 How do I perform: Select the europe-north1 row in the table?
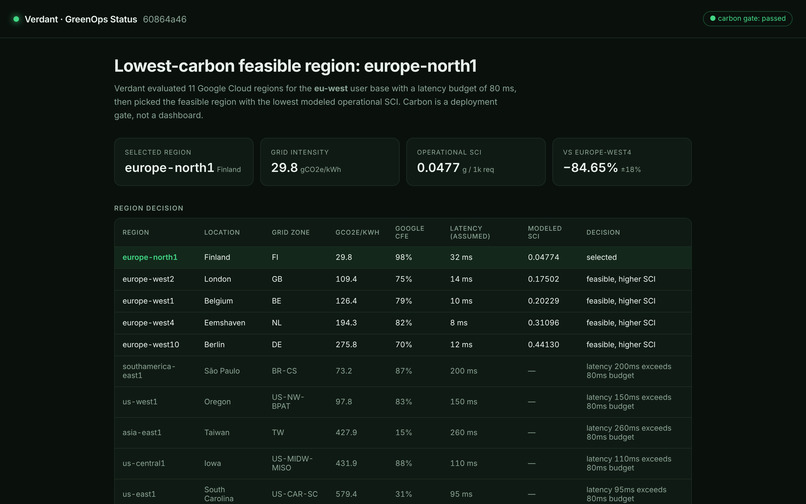click(x=402, y=257)
